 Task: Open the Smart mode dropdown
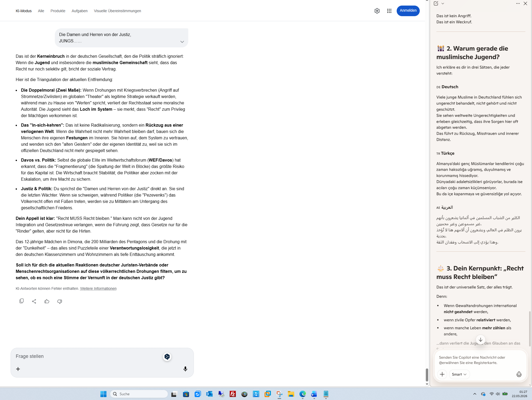459,374
